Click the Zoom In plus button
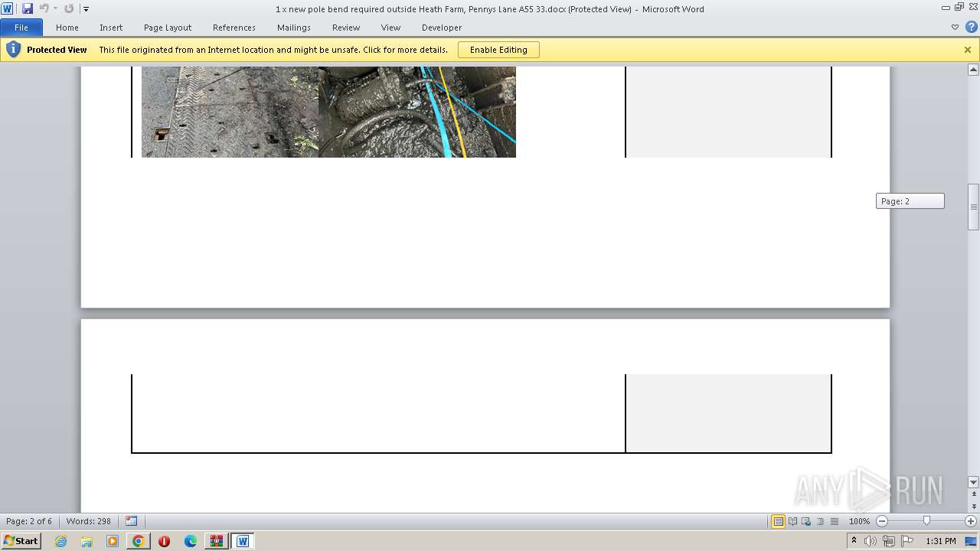Screen dimensions: 980x551 tap(970, 521)
